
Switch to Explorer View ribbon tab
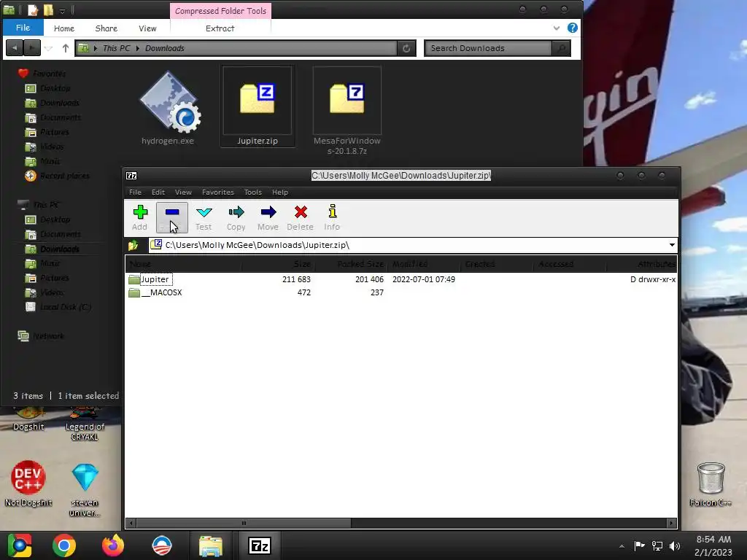(x=147, y=28)
